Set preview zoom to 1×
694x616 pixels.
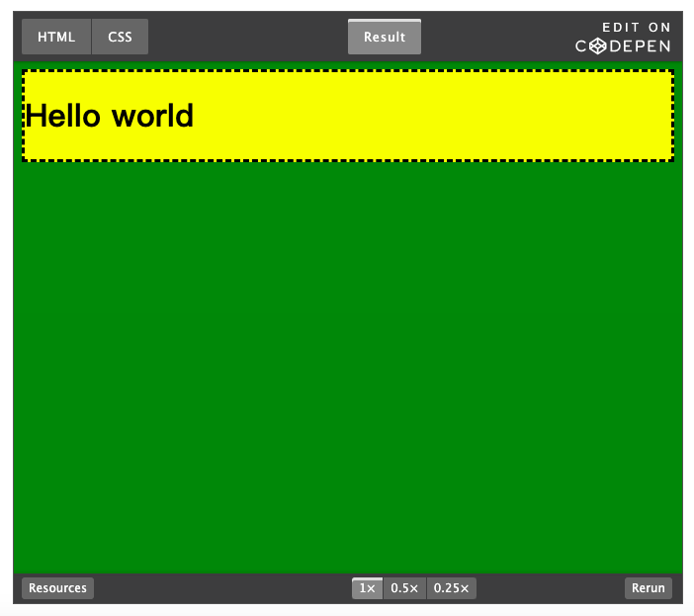(x=367, y=588)
